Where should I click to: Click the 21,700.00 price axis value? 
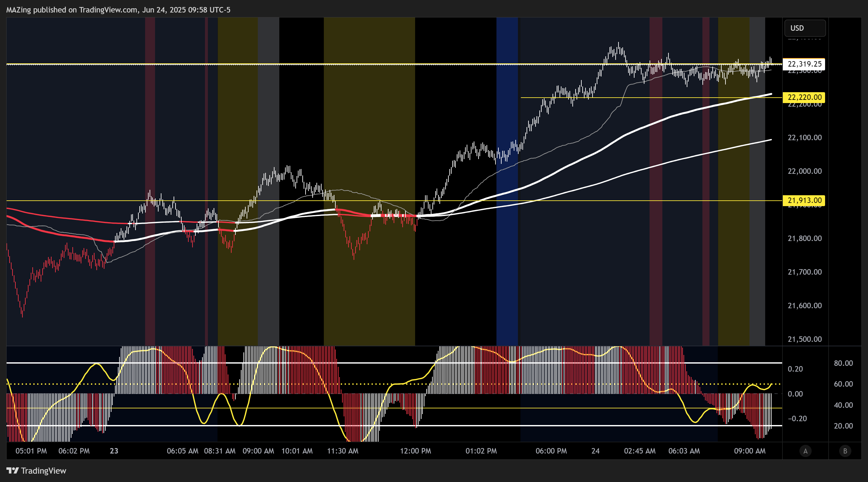[x=805, y=272]
